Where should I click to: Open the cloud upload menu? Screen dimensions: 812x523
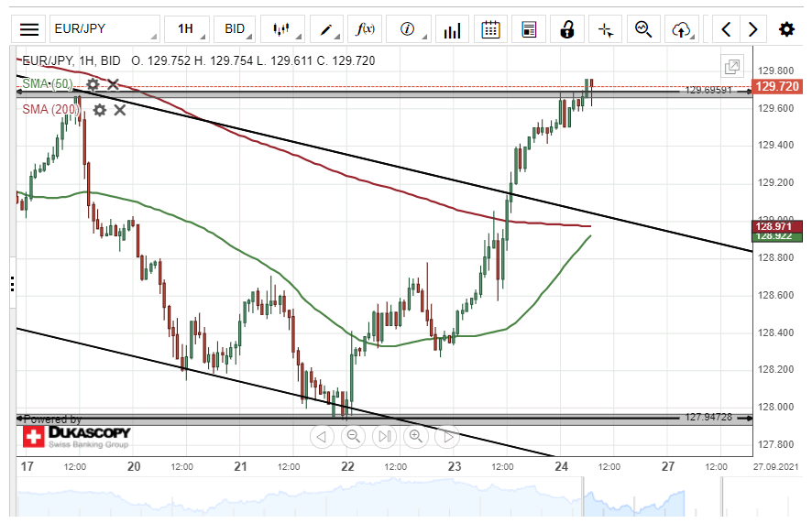(x=682, y=29)
